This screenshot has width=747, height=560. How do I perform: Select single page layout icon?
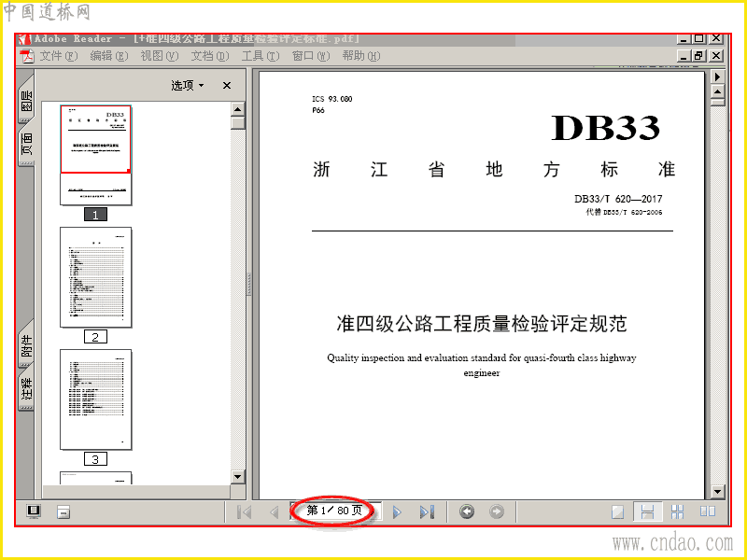618,511
